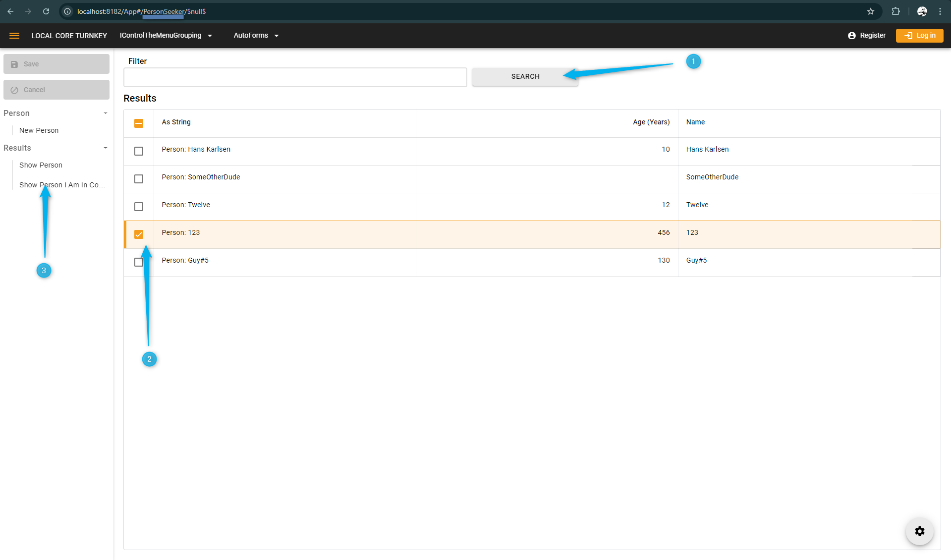
Task: Bookmark this page with the star icon
Action: (870, 11)
